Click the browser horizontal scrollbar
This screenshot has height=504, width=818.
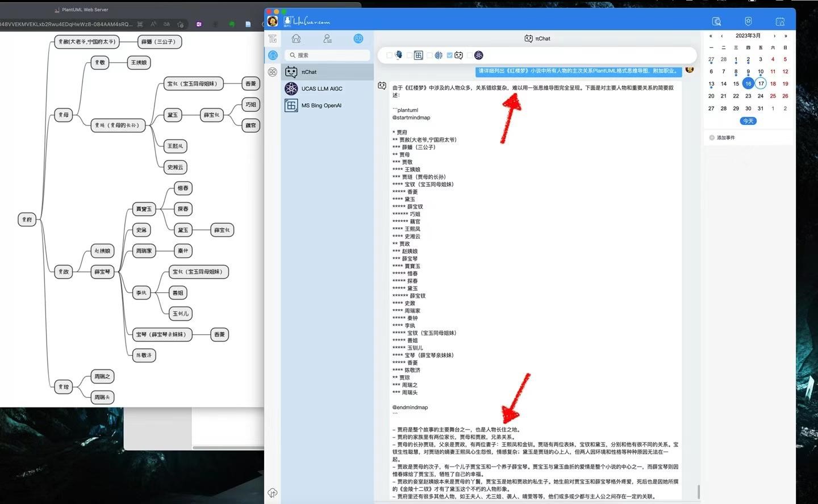(x=227, y=448)
